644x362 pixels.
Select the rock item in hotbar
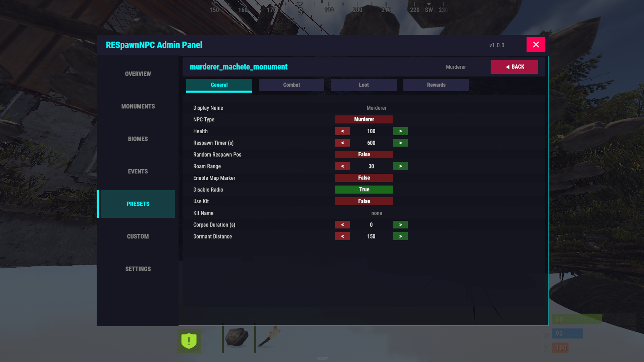point(237,337)
